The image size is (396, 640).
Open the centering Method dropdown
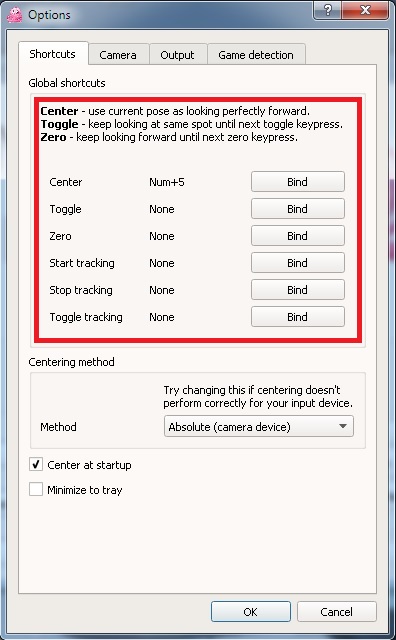[x=258, y=427]
